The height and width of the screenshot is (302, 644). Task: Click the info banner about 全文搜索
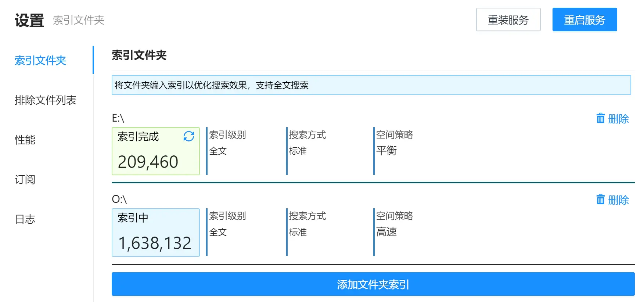point(371,85)
